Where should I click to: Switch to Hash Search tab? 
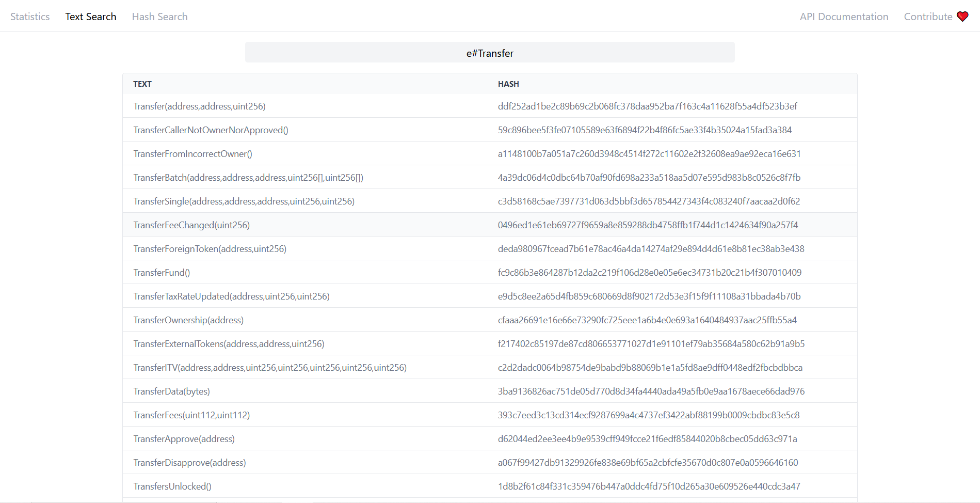pyautogui.click(x=159, y=17)
